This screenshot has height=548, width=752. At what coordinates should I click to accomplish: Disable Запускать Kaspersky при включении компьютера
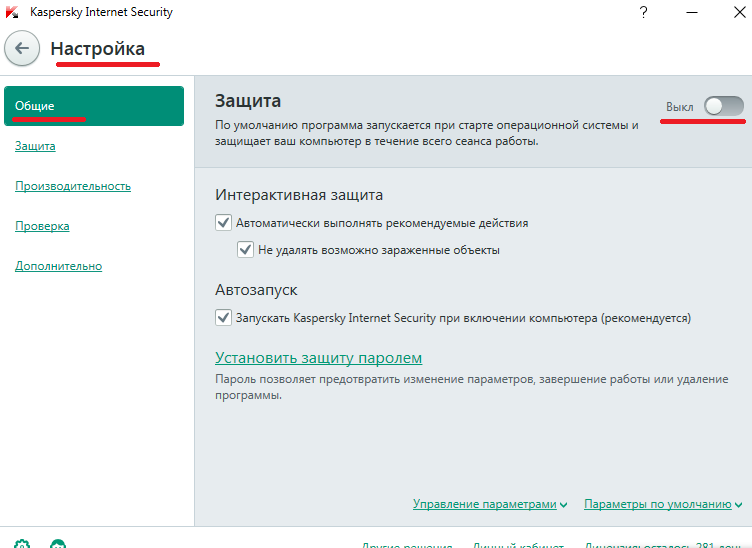click(223, 318)
